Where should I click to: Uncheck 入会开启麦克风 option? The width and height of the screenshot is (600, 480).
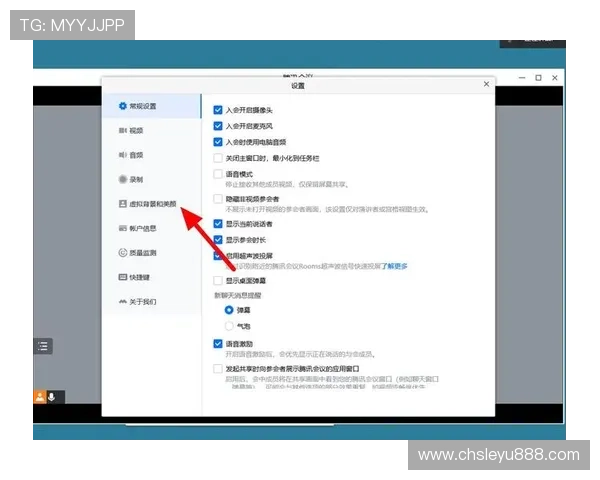218,126
